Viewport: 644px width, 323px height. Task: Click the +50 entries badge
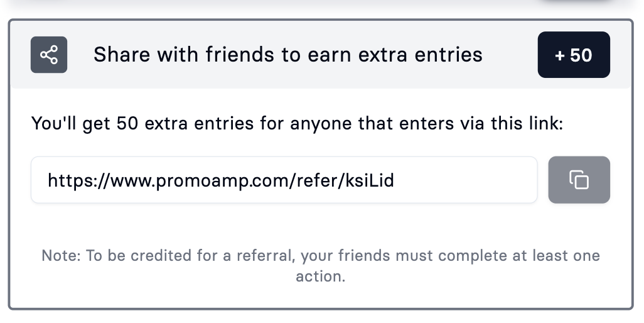[574, 55]
